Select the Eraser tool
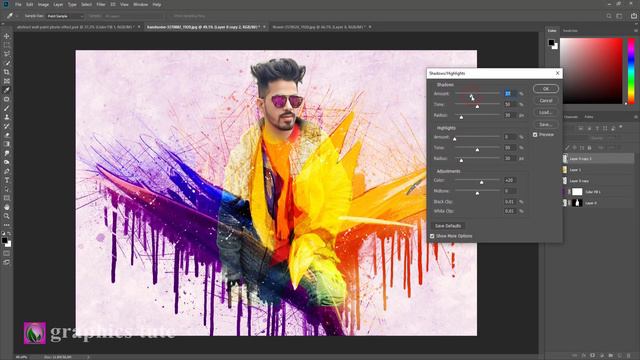This screenshot has width=640, height=360. point(7,135)
